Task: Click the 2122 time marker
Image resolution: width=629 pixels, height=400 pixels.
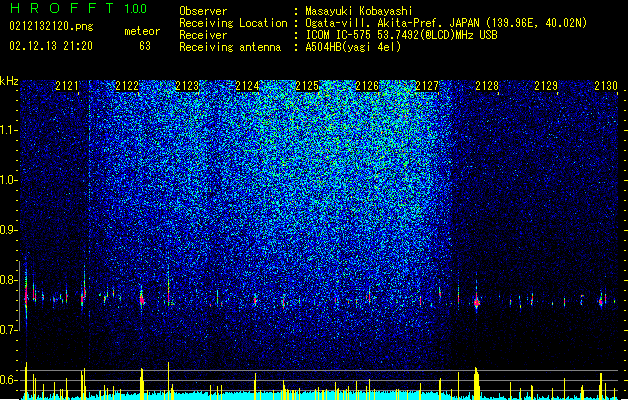Action: pos(127,86)
